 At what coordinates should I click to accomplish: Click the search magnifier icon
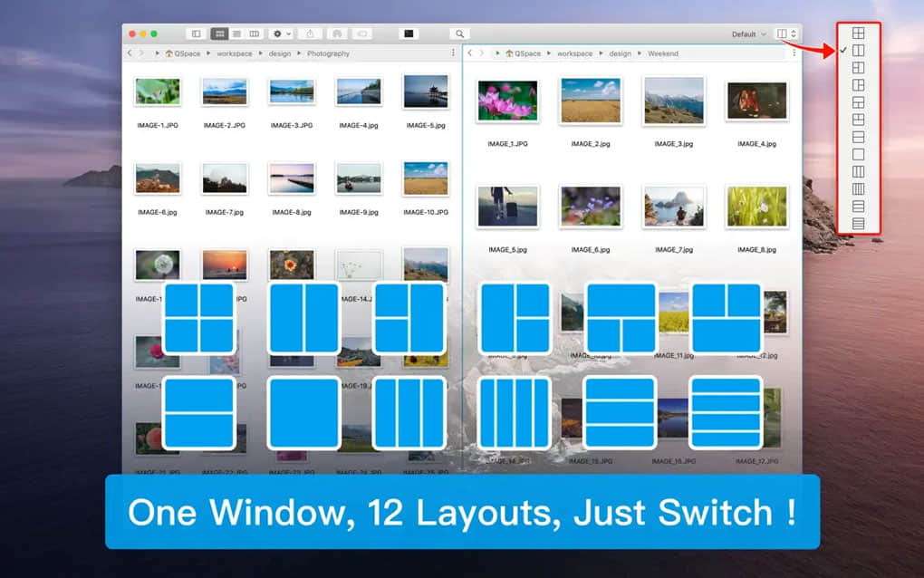[x=460, y=34]
